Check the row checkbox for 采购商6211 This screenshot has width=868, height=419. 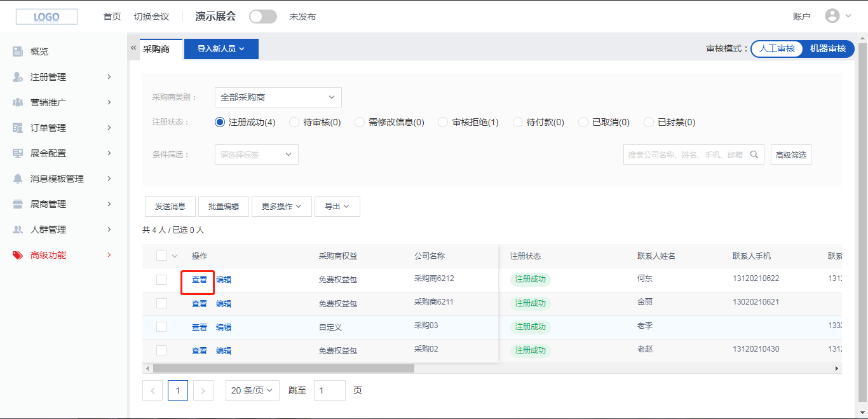click(x=161, y=303)
